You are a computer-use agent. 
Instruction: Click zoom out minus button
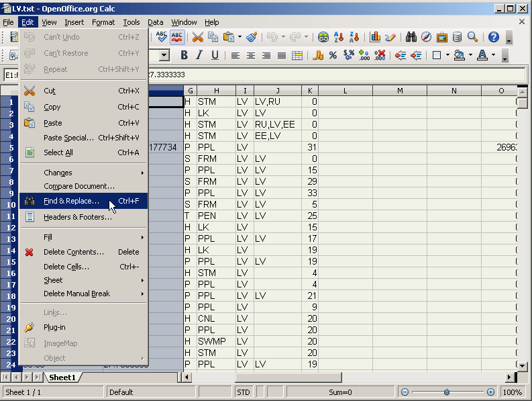(405, 392)
